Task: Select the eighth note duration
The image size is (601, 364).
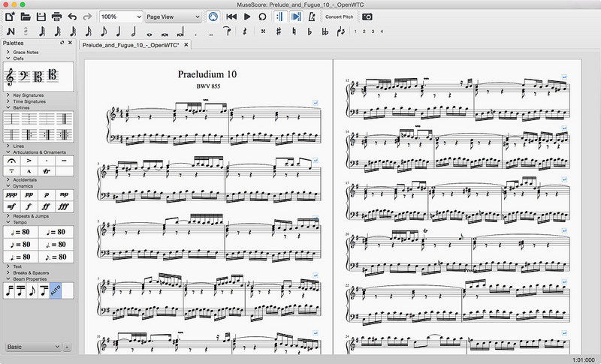Action: tap(104, 32)
